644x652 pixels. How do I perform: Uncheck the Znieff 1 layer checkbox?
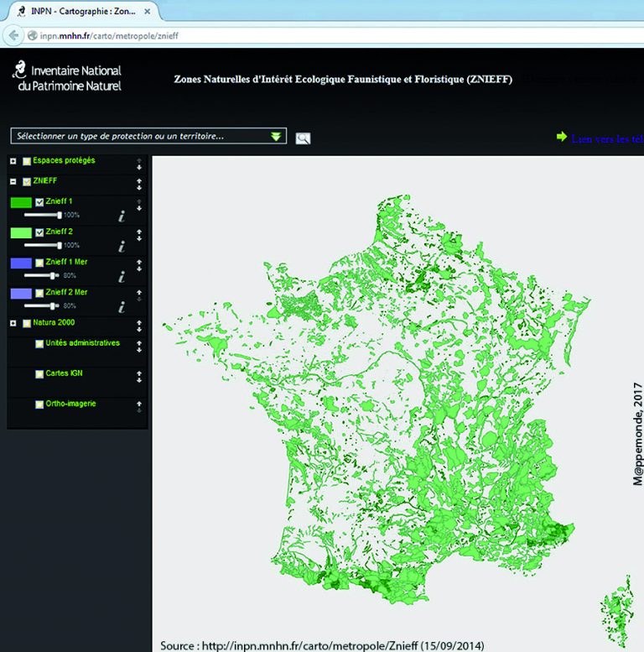[39, 202]
